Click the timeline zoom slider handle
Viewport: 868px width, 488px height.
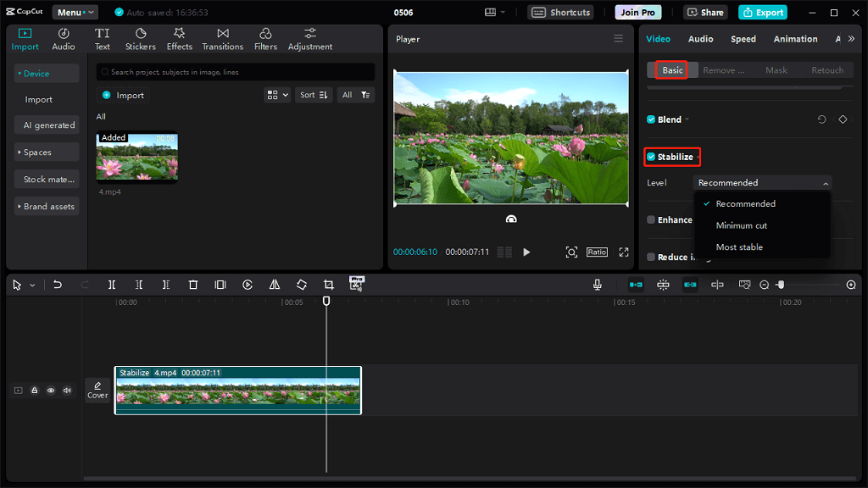point(781,285)
